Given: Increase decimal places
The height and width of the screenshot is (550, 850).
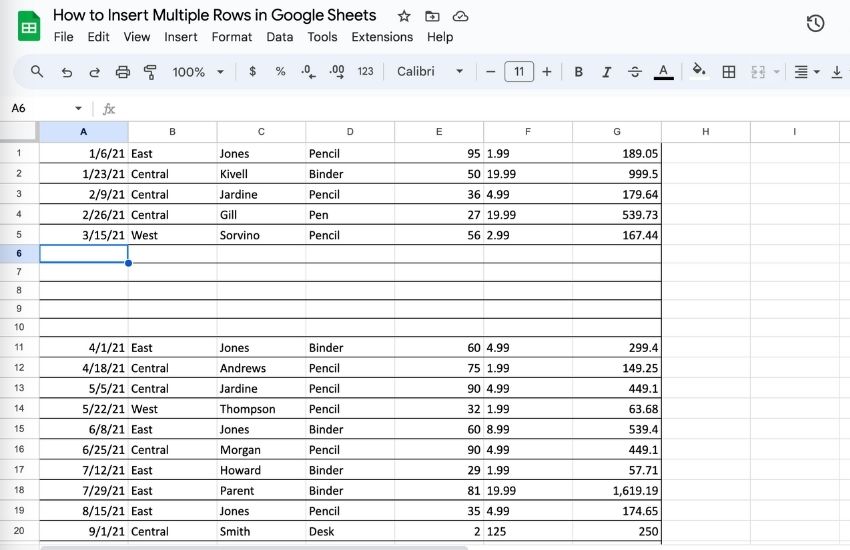Looking at the screenshot, I should tap(337, 72).
